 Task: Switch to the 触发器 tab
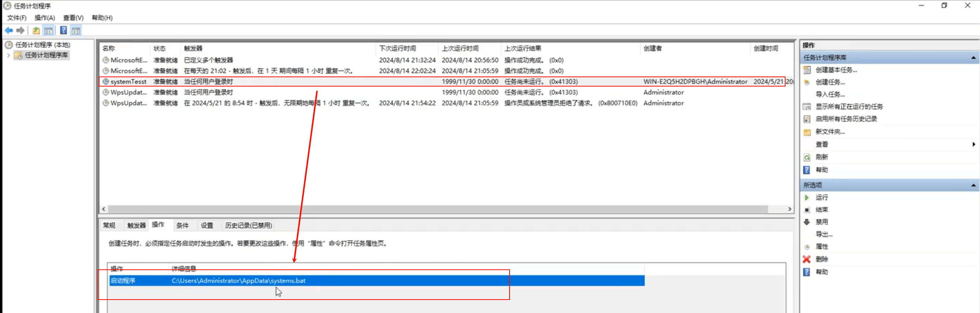click(136, 226)
